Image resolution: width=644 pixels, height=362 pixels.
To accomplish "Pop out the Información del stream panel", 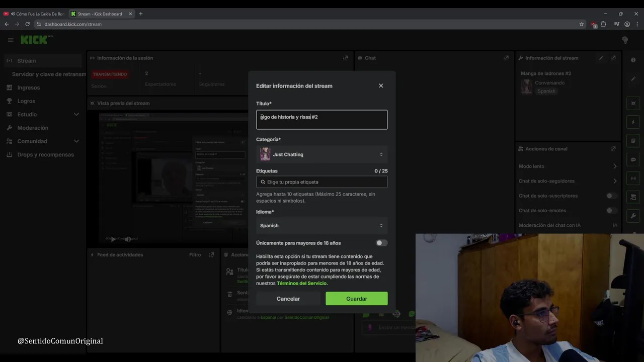I will click(x=613, y=58).
